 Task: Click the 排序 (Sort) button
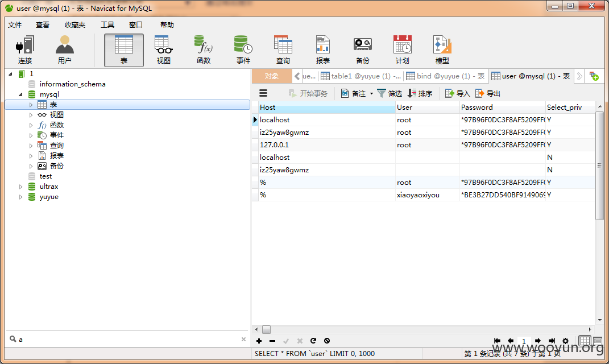pos(420,93)
